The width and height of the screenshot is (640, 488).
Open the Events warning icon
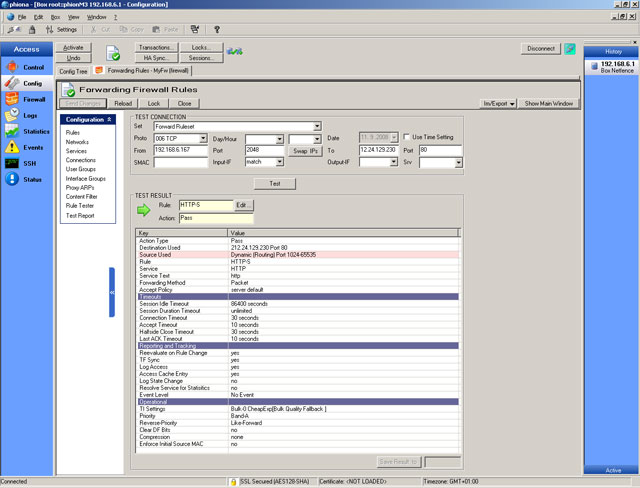12,147
